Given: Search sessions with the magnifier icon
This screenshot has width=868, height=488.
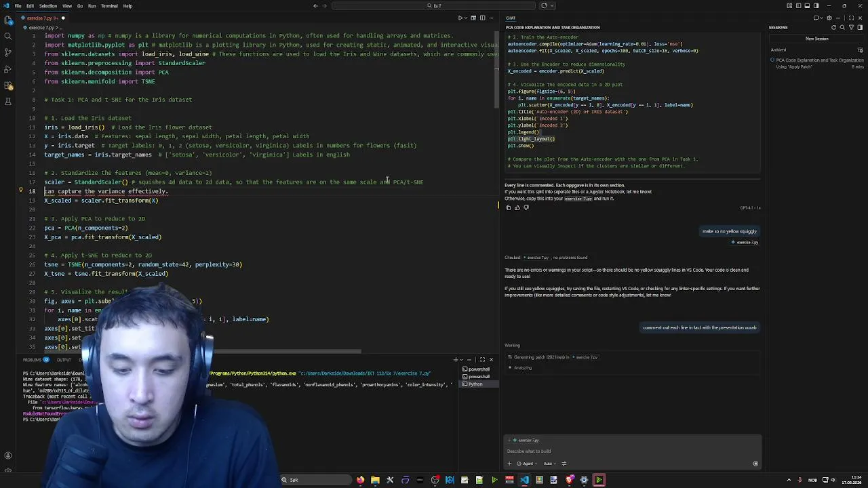Looking at the screenshot, I should [x=842, y=27].
